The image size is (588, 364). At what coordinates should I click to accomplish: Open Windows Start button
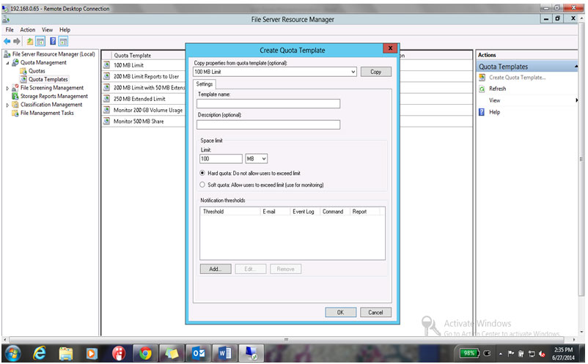click(x=13, y=353)
